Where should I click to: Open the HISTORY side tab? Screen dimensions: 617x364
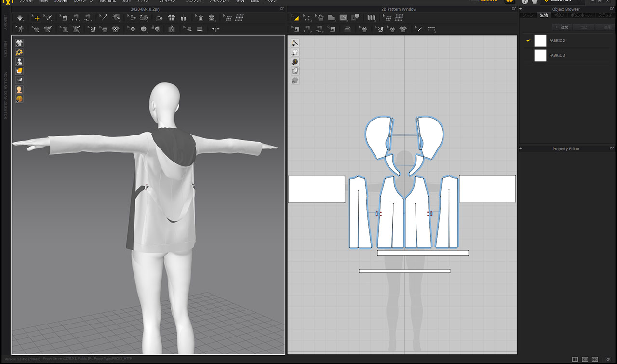point(5,50)
